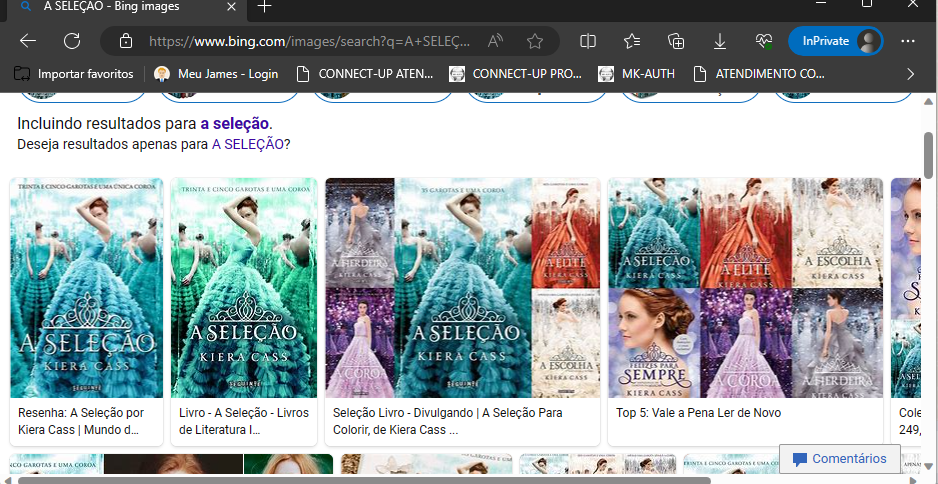Close the A SELEÇAO Bing images tab
The image size is (938, 484).
click(231, 7)
